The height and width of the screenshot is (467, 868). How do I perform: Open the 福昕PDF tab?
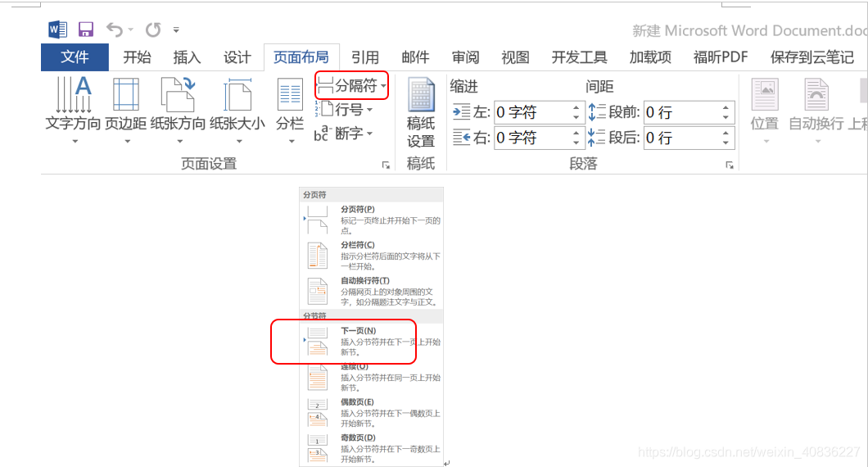(x=721, y=57)
